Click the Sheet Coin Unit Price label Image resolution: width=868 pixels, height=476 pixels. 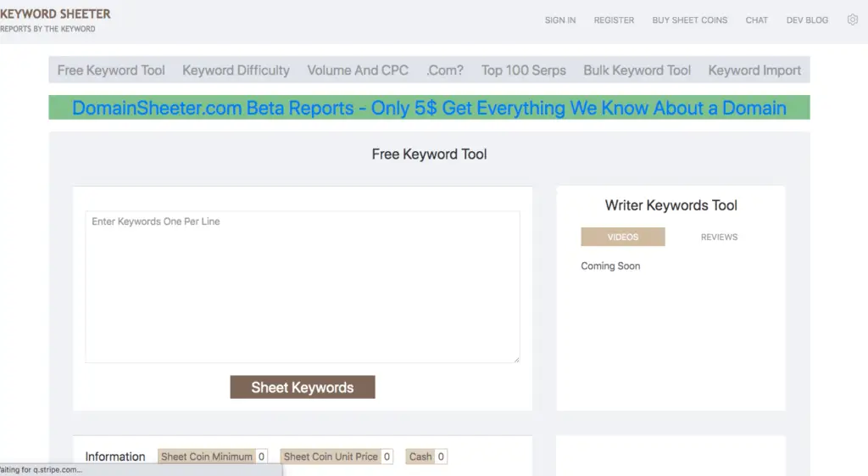[x=331, y=456]
